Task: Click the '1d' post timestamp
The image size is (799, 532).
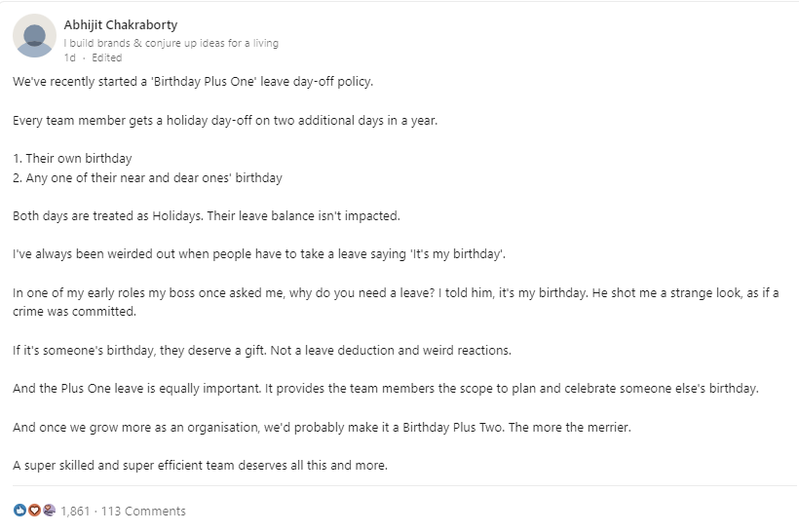Action: pyautogui.click(x=69, y=58)
